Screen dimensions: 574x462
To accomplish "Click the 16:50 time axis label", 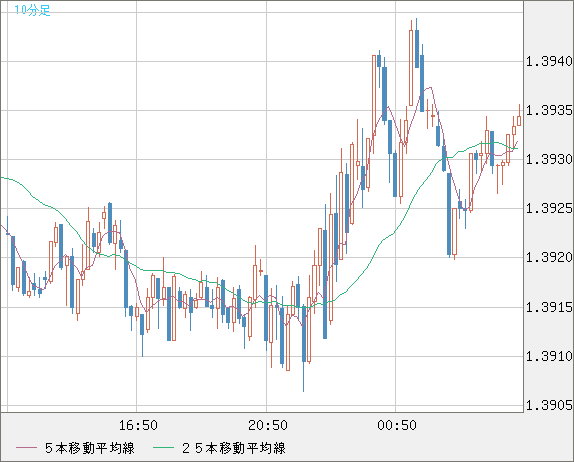I will [138, 425].
